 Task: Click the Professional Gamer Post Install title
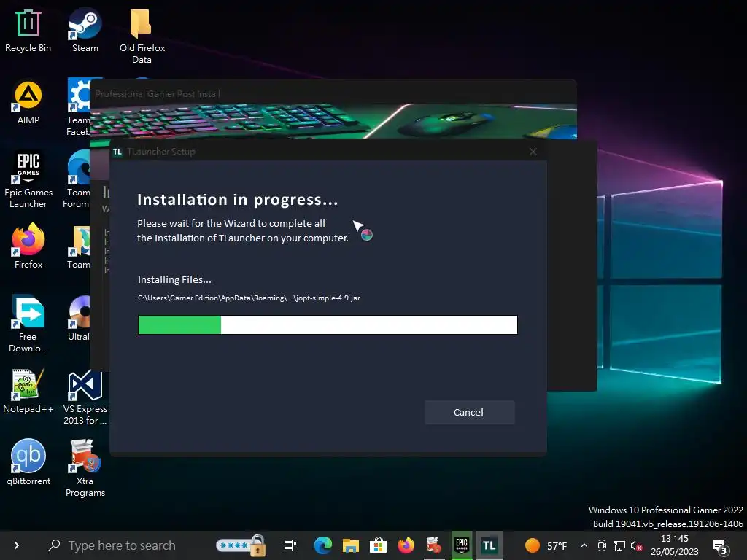pos(158,94)
